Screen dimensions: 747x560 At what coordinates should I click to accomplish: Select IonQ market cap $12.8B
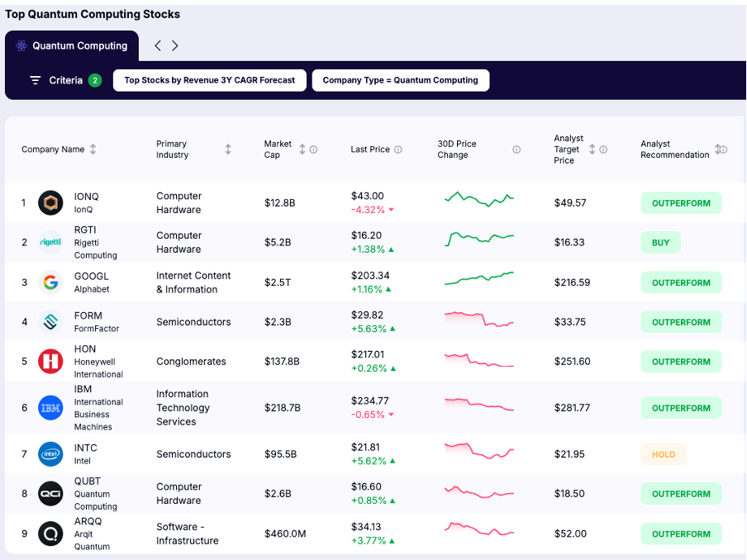[x=279, y=203]
